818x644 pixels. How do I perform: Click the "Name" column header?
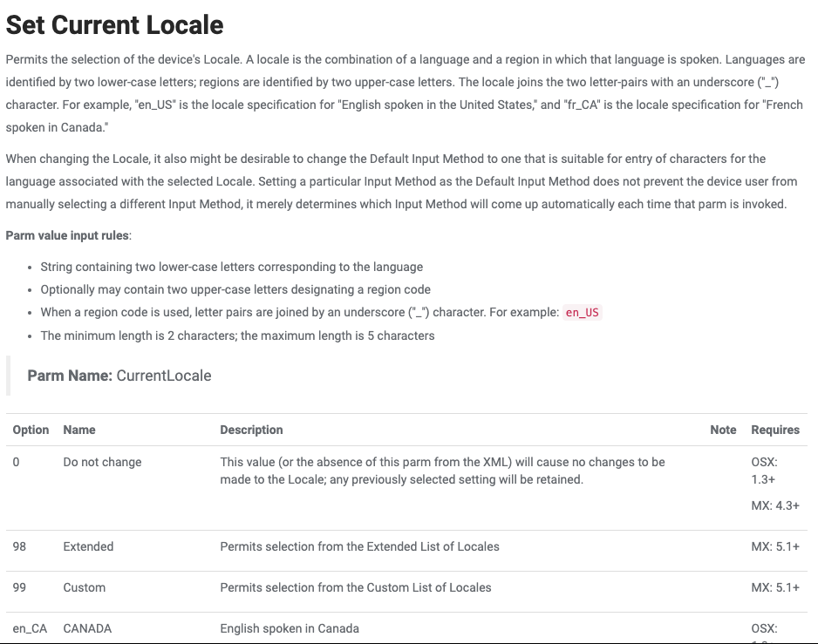pyautogui.click(x=79, y=430)
